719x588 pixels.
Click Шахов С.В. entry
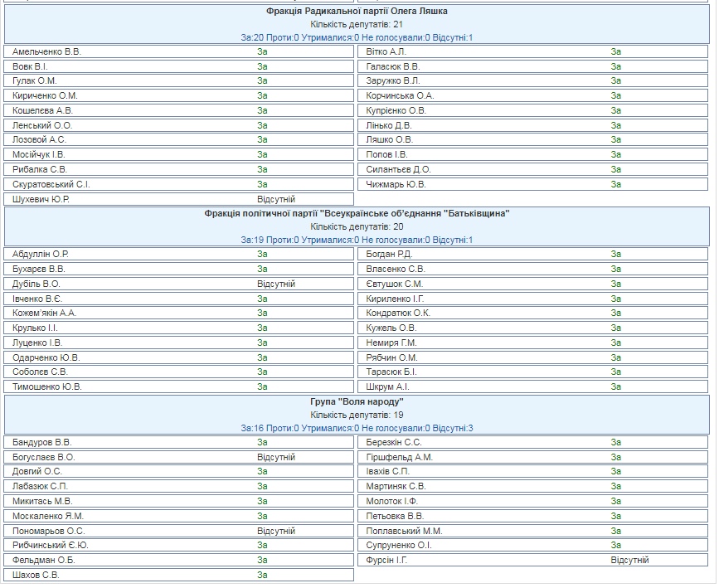179,576
